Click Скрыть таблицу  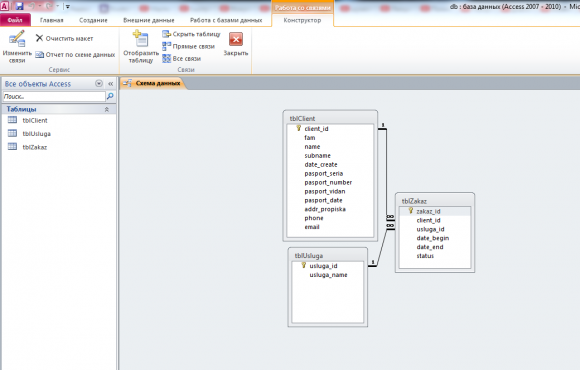[191, 34]
